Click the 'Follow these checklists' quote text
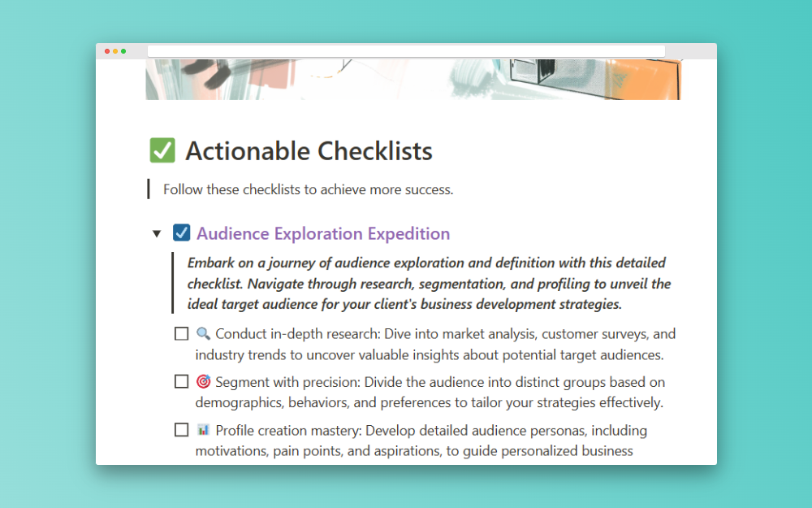This screenshot has height=508, width=812. pos(308,189)
